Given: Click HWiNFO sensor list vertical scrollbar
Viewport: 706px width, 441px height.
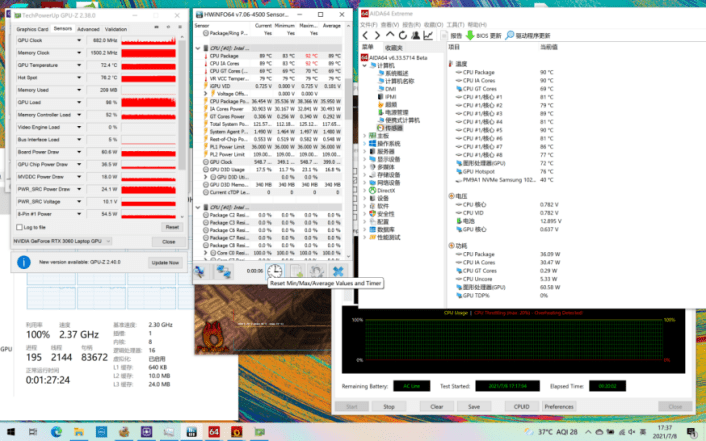Looking at the screenshot, I should pos(348,98).
